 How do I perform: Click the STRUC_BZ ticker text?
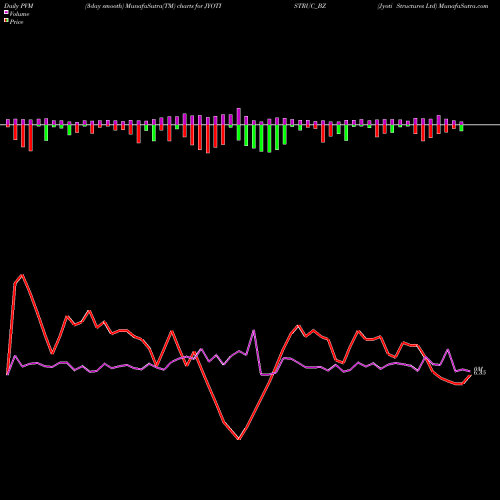(x=310, y=6)
